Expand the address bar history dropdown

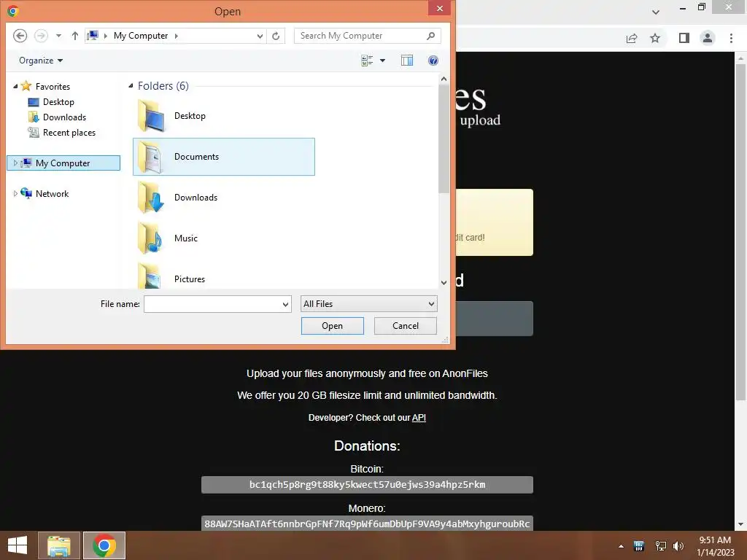click(260, 36)
